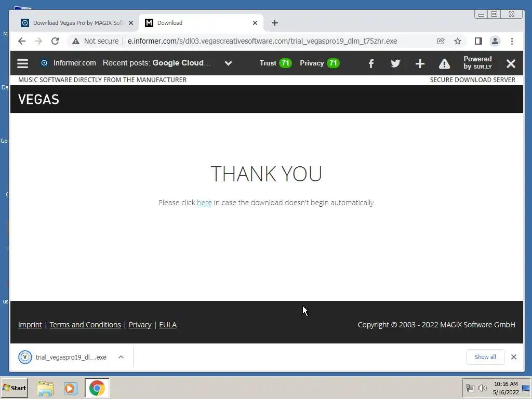The width and height of the screenshot is (532, 399).
Task: Expand the Recent posts dropdown chevron
Action: [x=229, y=63]
